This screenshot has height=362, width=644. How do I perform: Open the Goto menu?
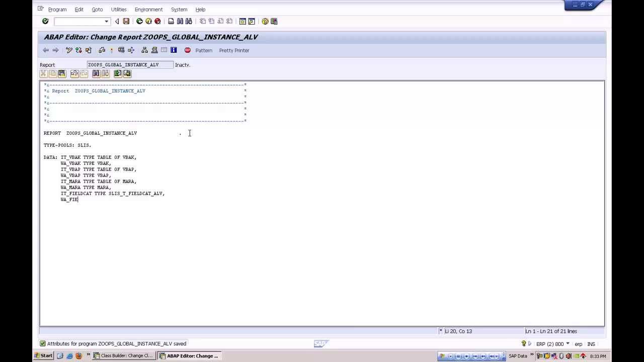tap(97, 10)
